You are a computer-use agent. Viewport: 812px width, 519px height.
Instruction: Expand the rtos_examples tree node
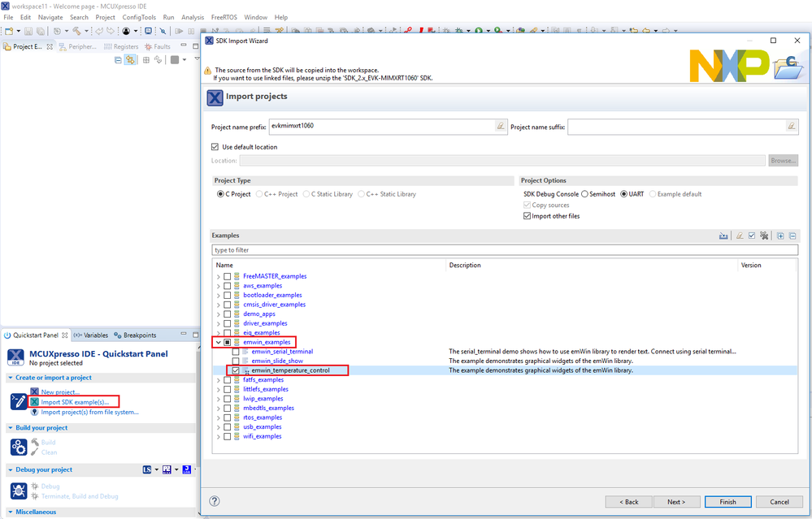[219, 417]
